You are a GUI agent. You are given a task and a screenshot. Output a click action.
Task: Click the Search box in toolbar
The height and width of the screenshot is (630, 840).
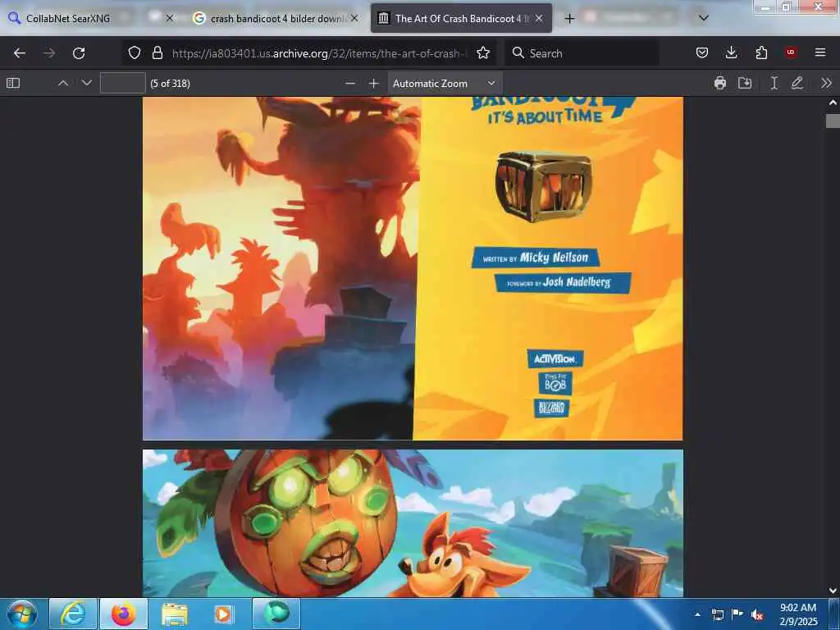582,53
